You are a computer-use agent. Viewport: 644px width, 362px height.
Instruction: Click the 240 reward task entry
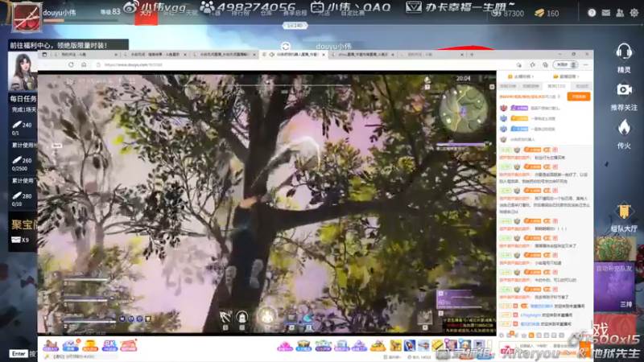[x=23, y=128]
